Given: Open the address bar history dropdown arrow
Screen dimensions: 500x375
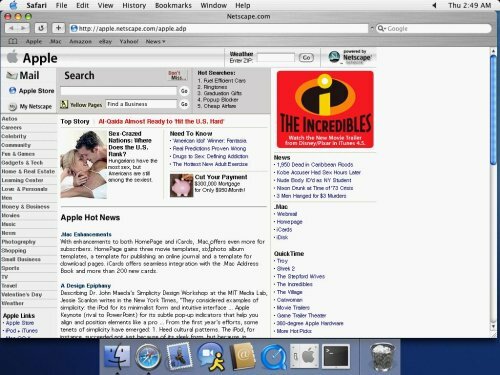Looking at the screenshot, I should point(372,28).
